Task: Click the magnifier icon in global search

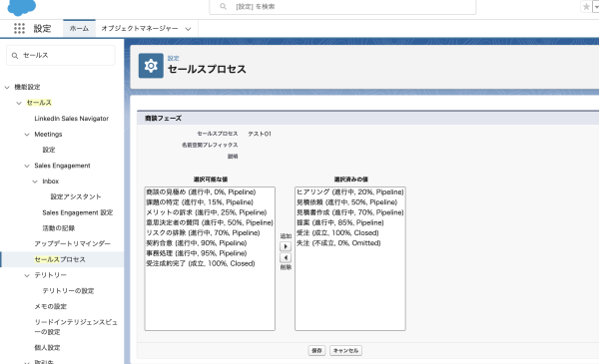Action: [x=223, y=7]
